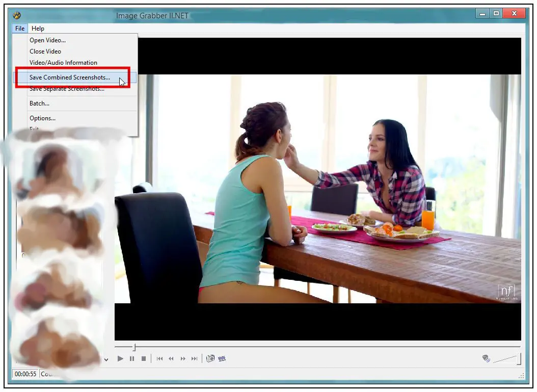
Task: Open the File menu
Action: point(20,29)
